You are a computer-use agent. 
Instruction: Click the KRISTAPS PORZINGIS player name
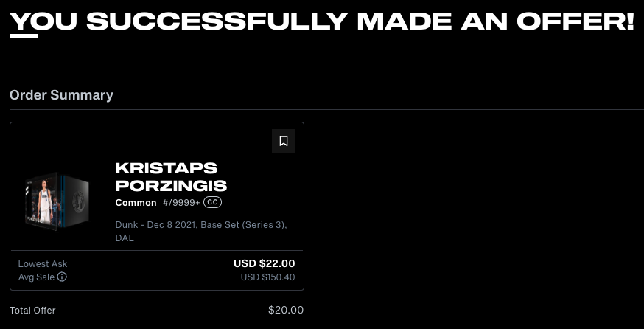pyautogui.click(x=171, y=177)
